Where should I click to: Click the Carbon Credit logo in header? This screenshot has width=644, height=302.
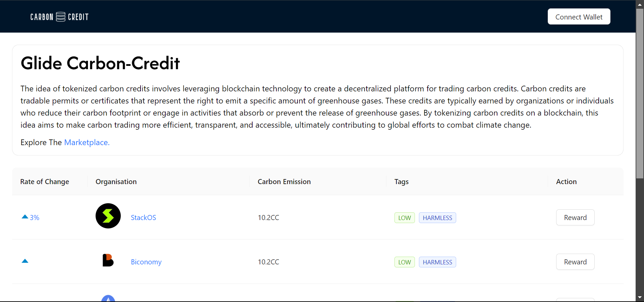[59, 17]
